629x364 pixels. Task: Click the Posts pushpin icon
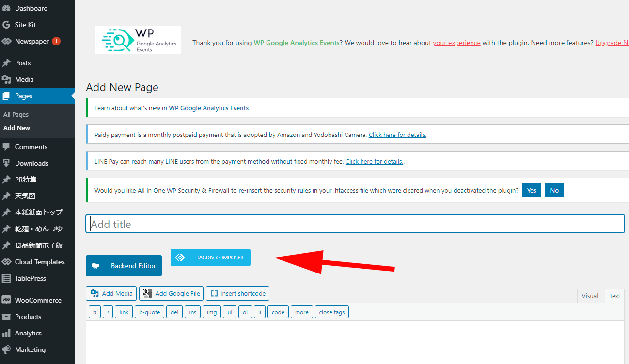pos(6,63)
